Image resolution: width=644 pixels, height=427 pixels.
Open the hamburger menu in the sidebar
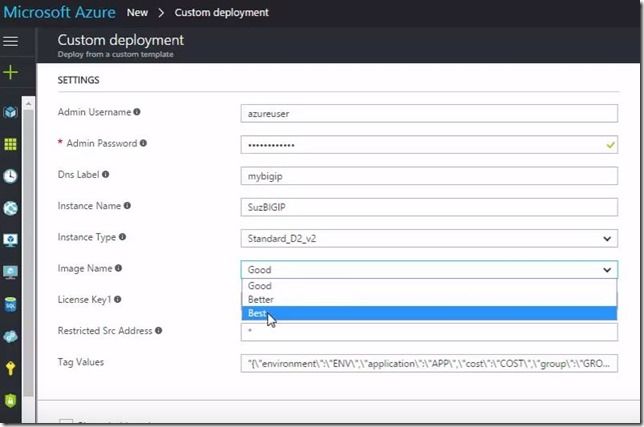coord(11,41)
